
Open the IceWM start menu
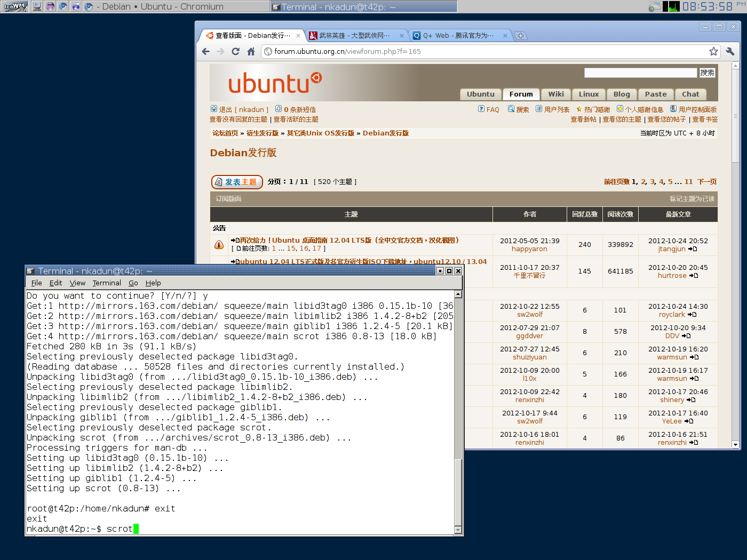(x=14, y=6)
